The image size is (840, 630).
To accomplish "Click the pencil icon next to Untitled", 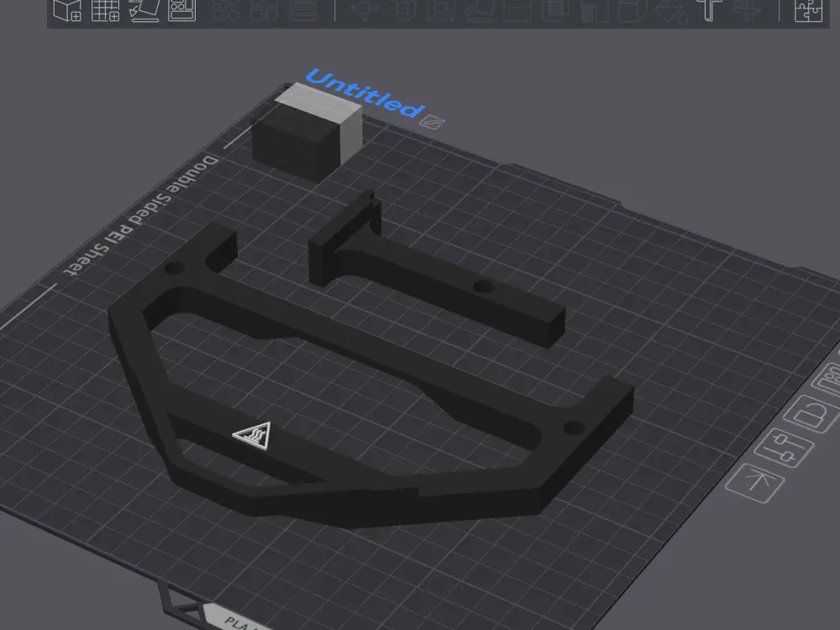I will (432, 122).
